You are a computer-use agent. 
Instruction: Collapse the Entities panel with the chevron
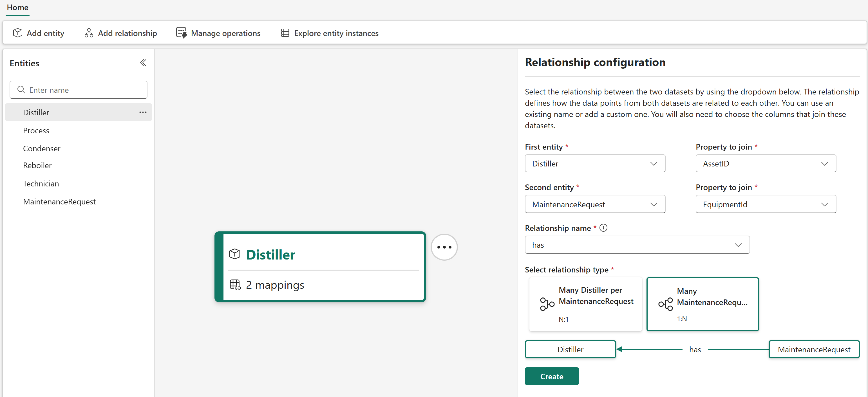point(143,63)
